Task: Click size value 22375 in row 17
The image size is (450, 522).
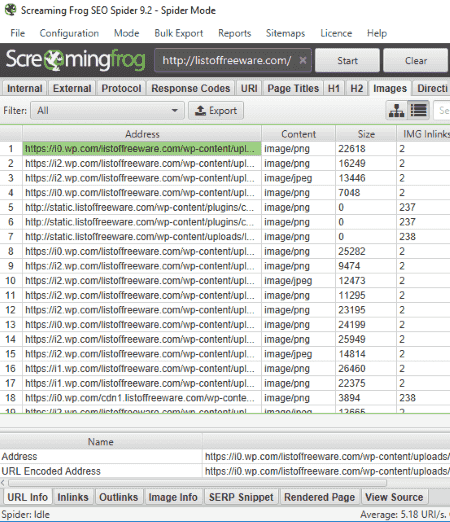Action: coord(352,383)
